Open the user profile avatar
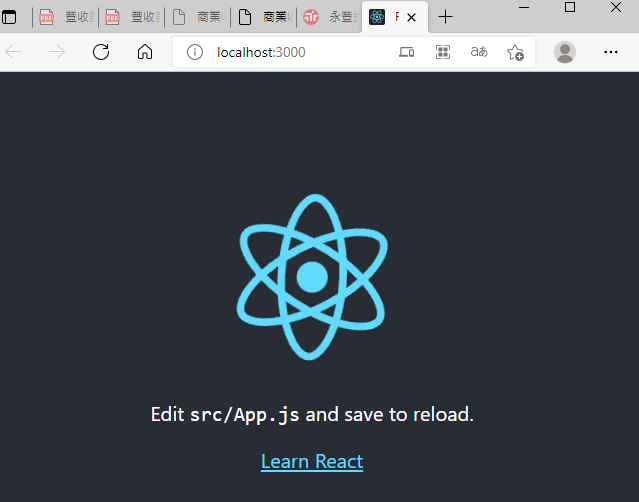This screenshot has width=639, height=502. pyautogui.click(x=565, y=52)
